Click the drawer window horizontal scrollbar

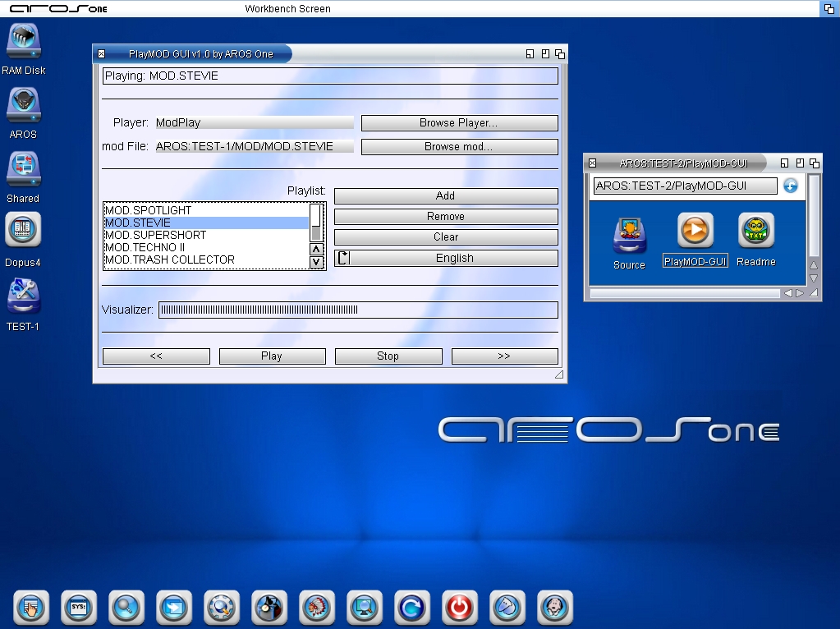click(685, 293)
